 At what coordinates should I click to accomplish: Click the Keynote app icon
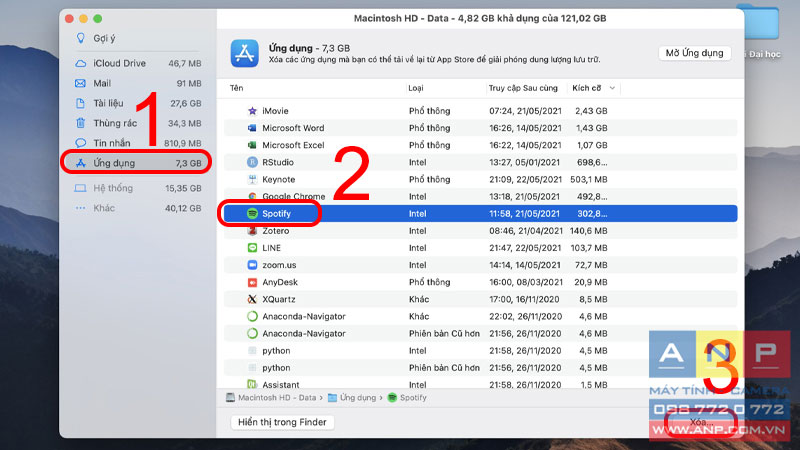252,179
